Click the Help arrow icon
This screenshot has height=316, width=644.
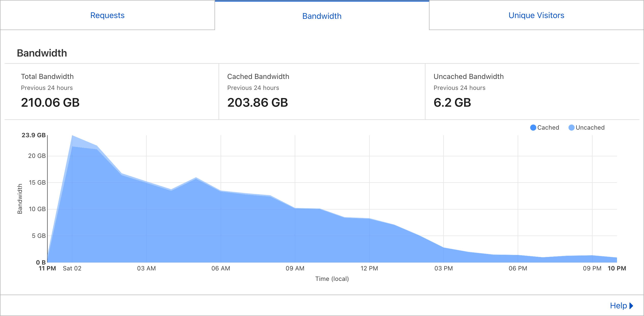click(631, 306)
